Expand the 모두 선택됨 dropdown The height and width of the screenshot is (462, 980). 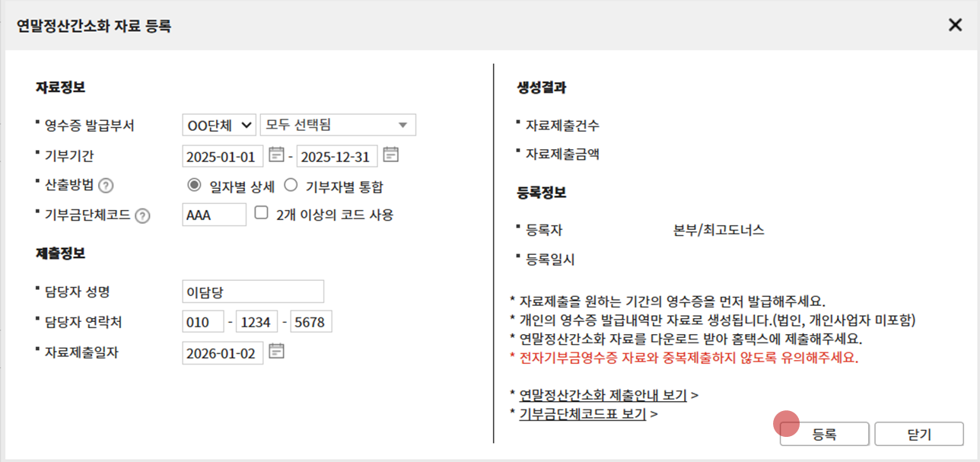[x=337, y=125]
